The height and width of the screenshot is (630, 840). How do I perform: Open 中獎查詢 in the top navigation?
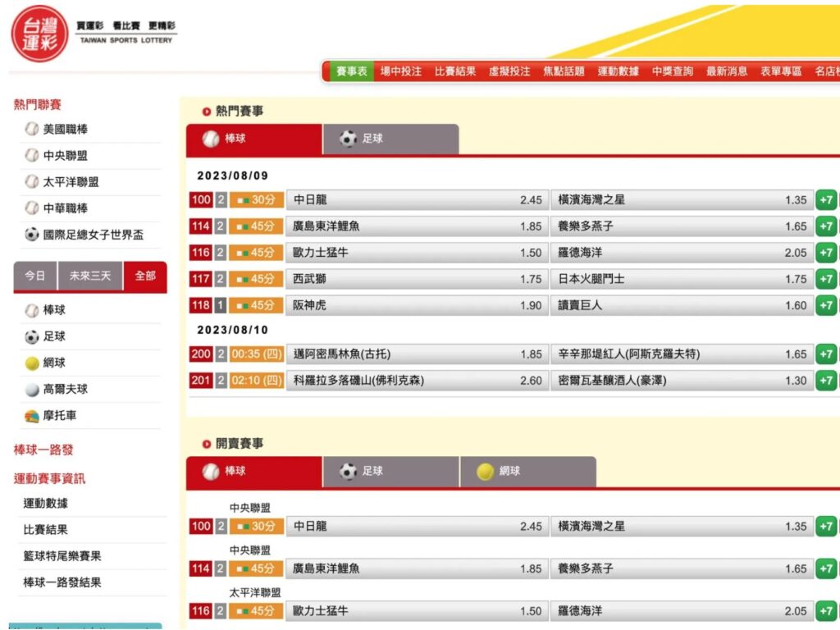point(673,71)
